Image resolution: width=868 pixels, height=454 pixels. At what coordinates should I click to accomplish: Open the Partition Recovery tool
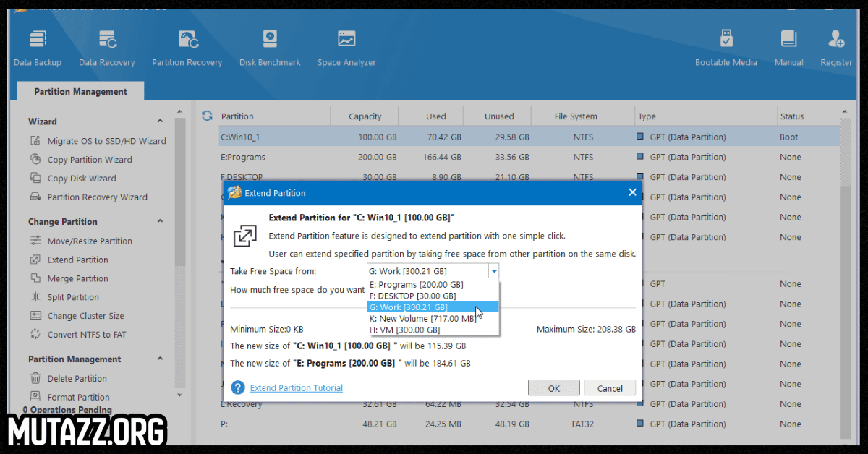click(x=187, y=45)
